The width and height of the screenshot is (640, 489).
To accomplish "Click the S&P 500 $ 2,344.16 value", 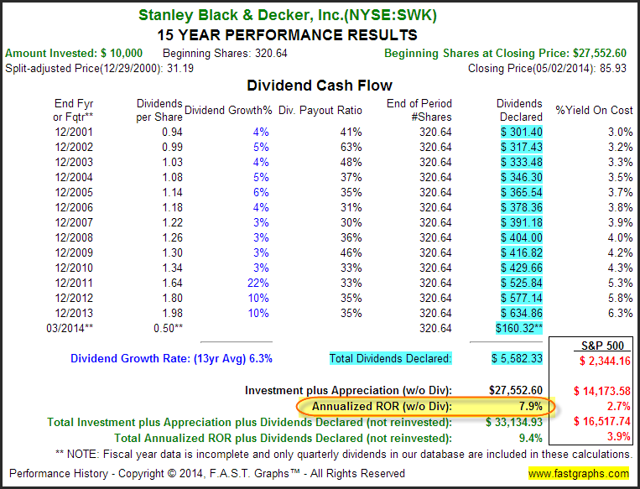I will [x=605, y=361].
